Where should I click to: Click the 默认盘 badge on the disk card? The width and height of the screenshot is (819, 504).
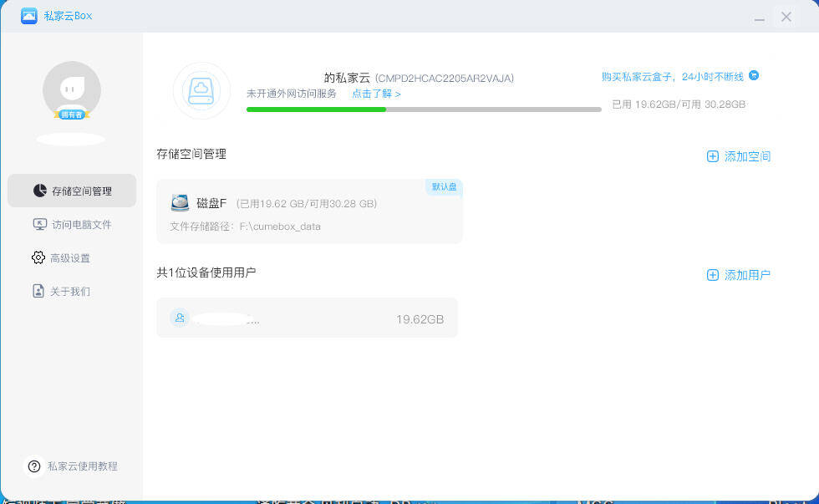click(x=444, y=186)
